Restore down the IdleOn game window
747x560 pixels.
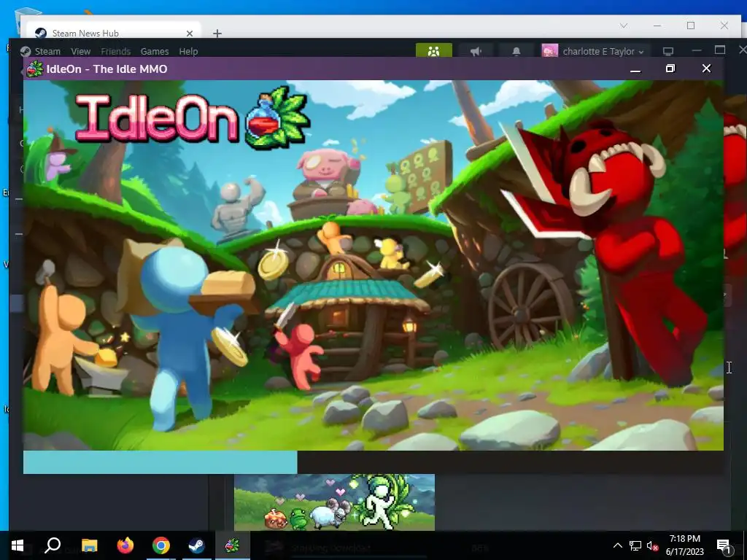click(670, 69)
